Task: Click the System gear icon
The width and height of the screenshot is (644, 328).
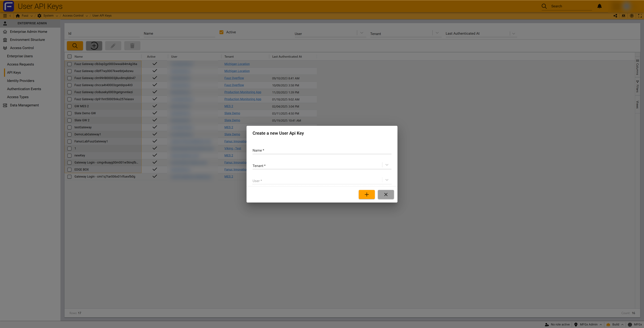Action: pos(39,15)
